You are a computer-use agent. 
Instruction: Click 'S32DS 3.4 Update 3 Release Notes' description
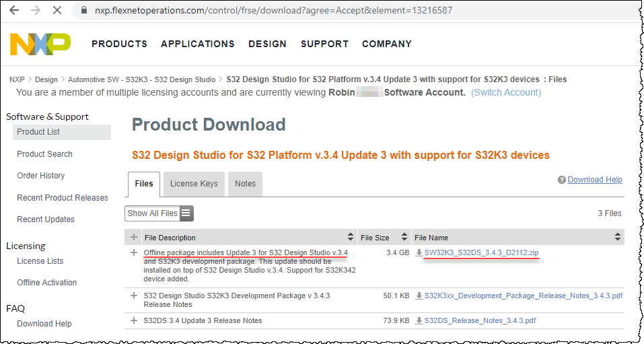click(203, 320)
